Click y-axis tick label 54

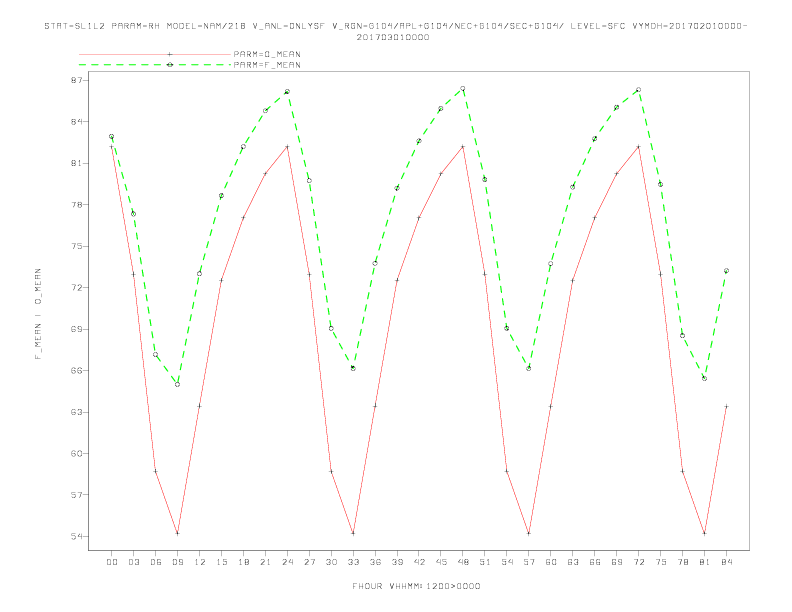(77, 536)
